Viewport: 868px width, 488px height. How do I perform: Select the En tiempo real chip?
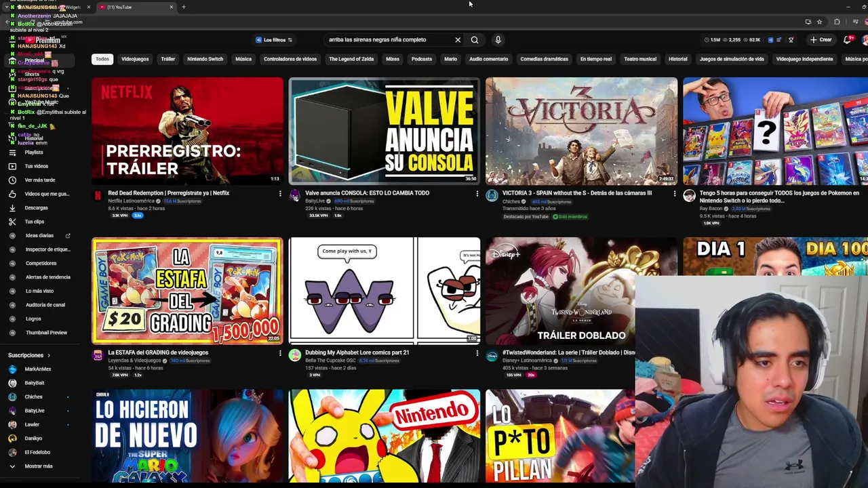click(x=596, y=59)
